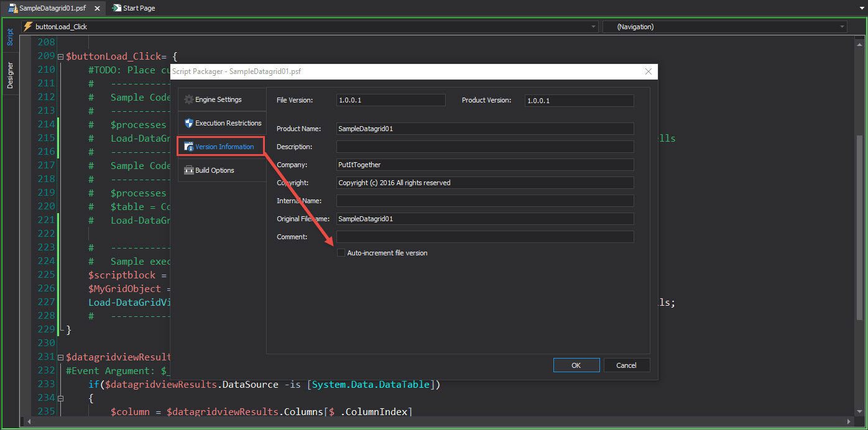Click the SampleDatagrid01.psf file icon
This screenshot has height=430, width=868.
[x=12, y=8]
